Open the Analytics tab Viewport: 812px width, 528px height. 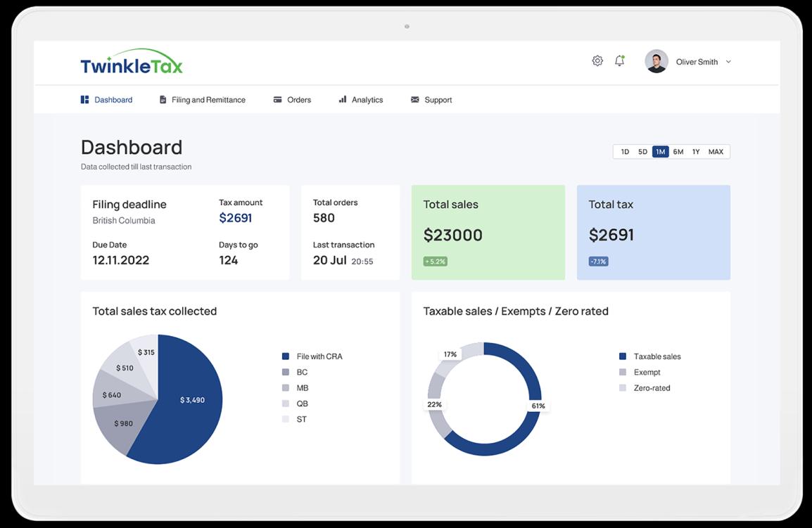pos(361,99)
